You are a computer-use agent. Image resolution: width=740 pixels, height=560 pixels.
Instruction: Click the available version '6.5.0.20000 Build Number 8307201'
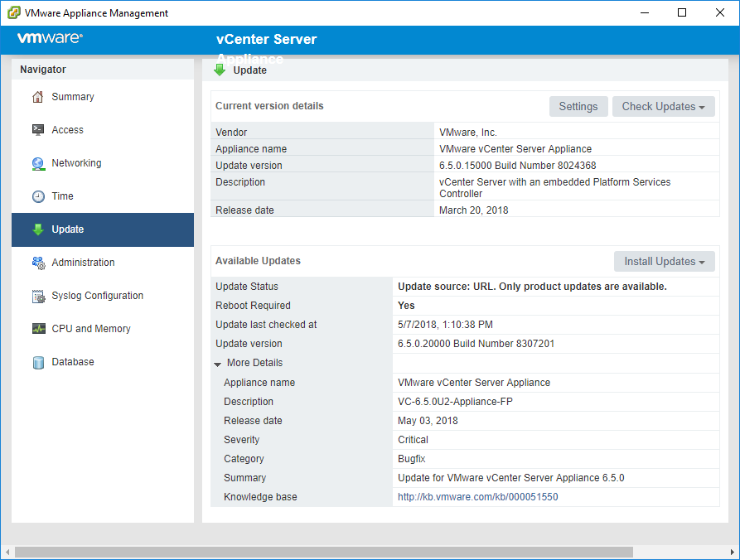click(476, 344)
